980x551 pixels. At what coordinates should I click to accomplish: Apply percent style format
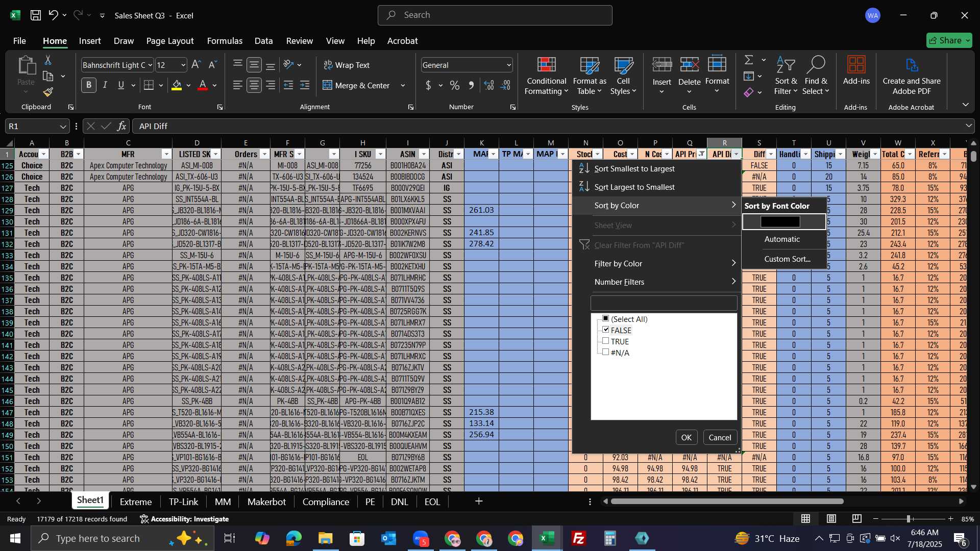(x=454, y=85)
